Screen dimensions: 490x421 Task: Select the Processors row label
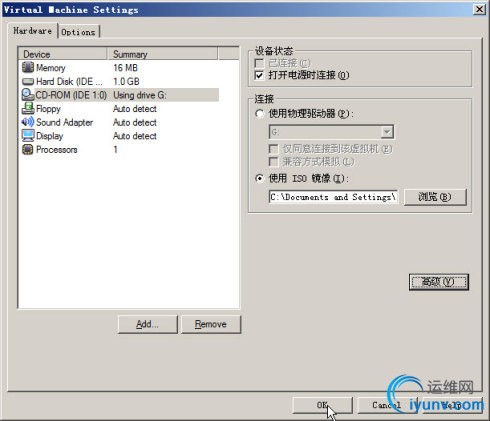click(57, 150)
